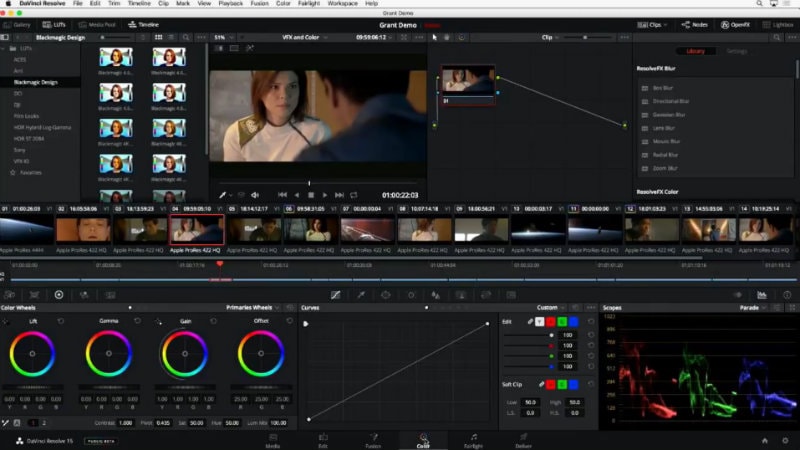Select the Color Wheels palette icon
Screen dimensions: 800x450
click(x=59, y=295)
